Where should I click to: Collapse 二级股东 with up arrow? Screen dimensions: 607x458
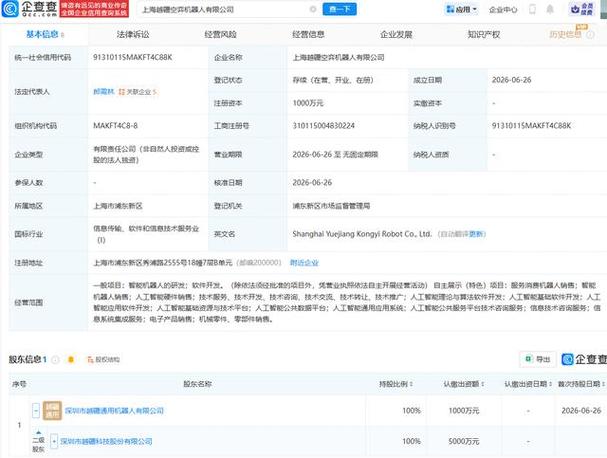[x=38, y=432]
